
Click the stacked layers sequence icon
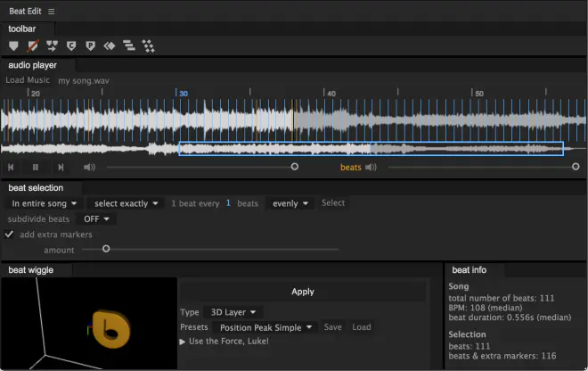129,45
